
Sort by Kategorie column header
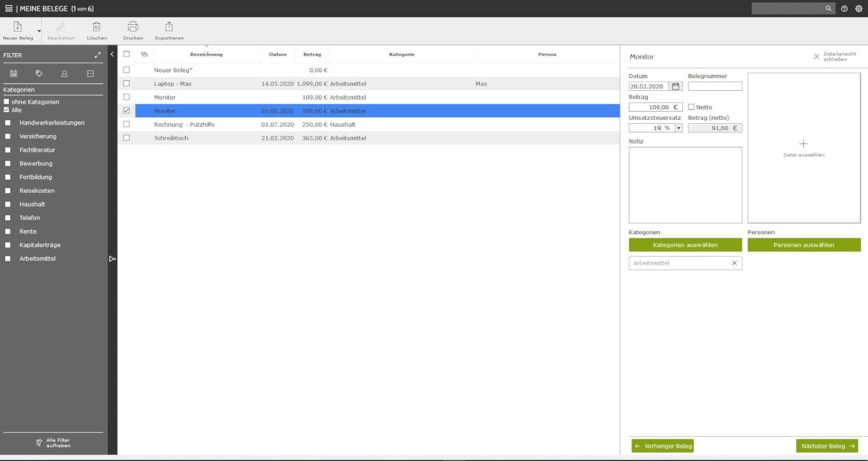click(x=402, y=54)
